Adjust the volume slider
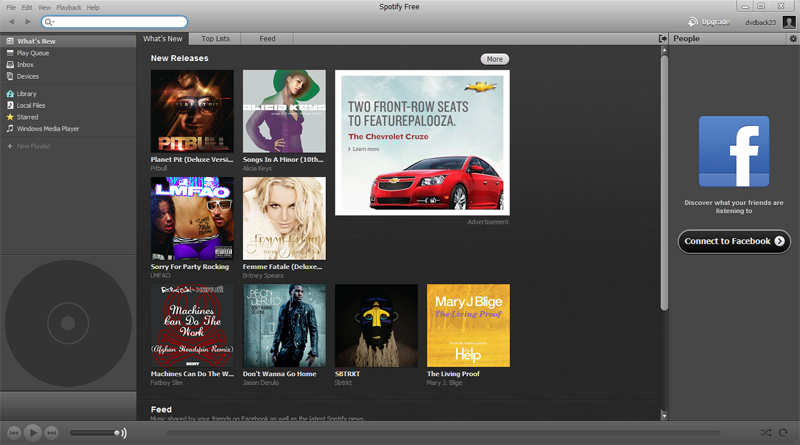The height and width of the screenshot is (445, 800). click(95, 433)
